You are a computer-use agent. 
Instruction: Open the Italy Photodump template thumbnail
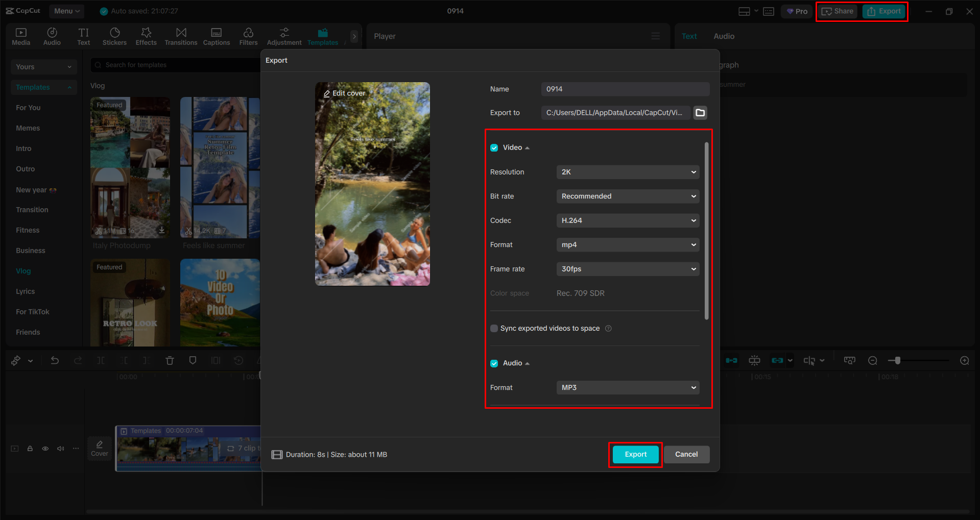(x=130, y=167)
